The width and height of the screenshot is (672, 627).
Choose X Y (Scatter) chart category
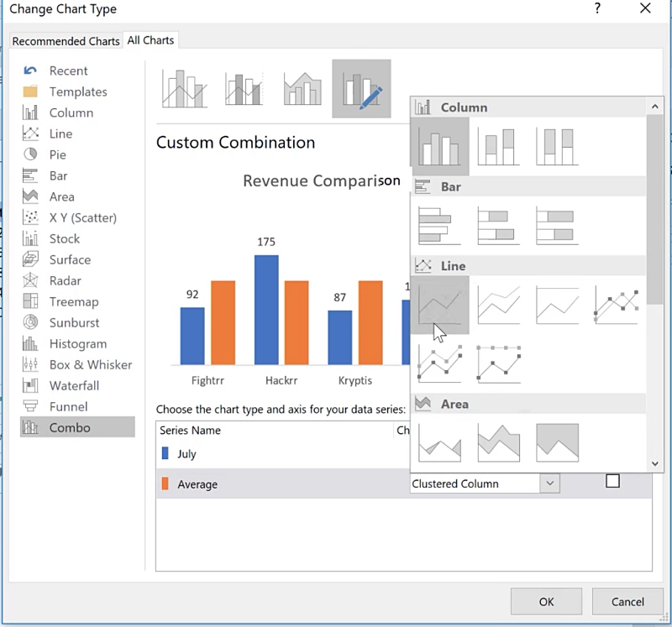[x=82, y=217]
